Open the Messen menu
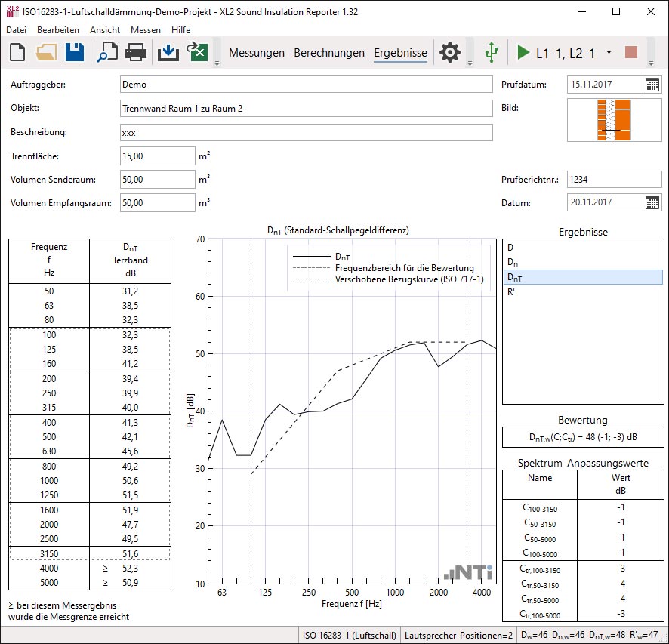669x644 pixels. tap(145, 30)
